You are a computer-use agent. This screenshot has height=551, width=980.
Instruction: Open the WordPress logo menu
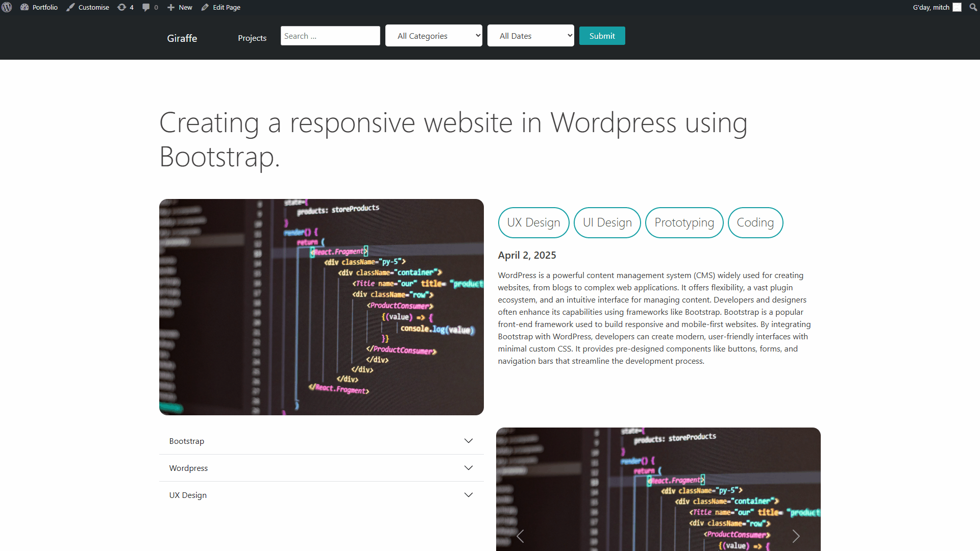point(7,7)
